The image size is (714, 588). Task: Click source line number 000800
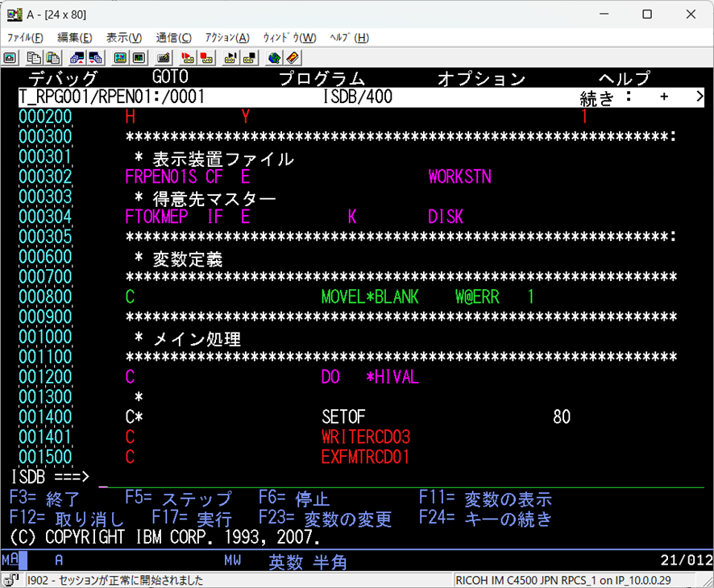point(45,296)
